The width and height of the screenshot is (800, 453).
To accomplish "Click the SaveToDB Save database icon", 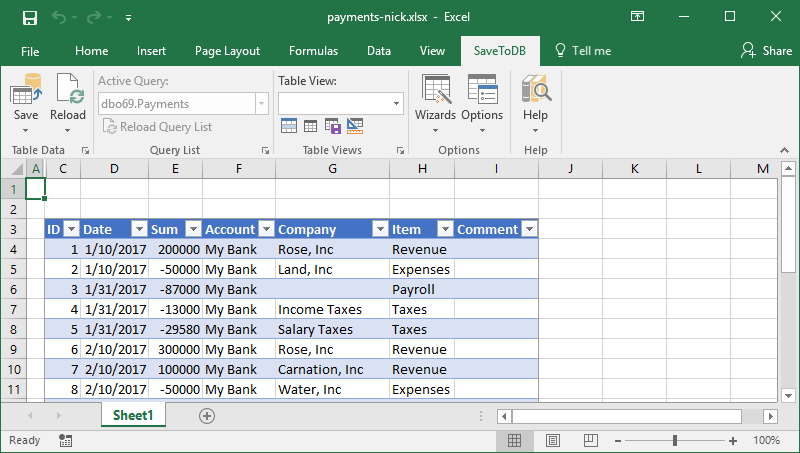I will tap(26, 89).
